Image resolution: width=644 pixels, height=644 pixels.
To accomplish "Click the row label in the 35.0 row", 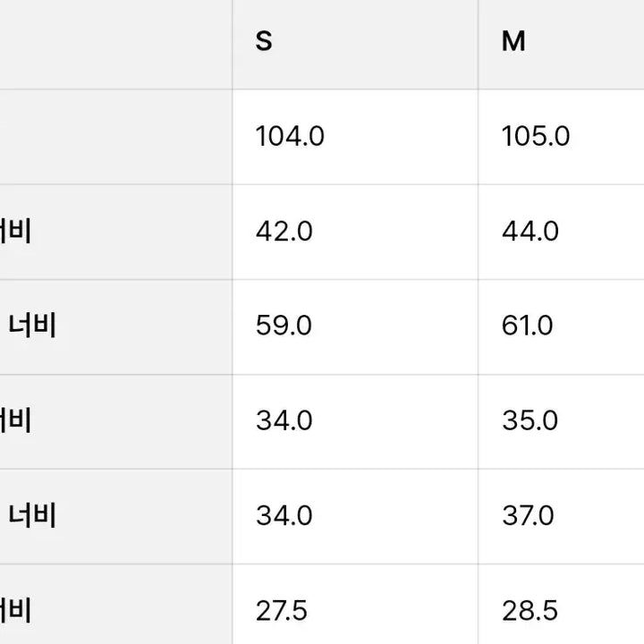I will pyautogui.click(x=16, y=421).
